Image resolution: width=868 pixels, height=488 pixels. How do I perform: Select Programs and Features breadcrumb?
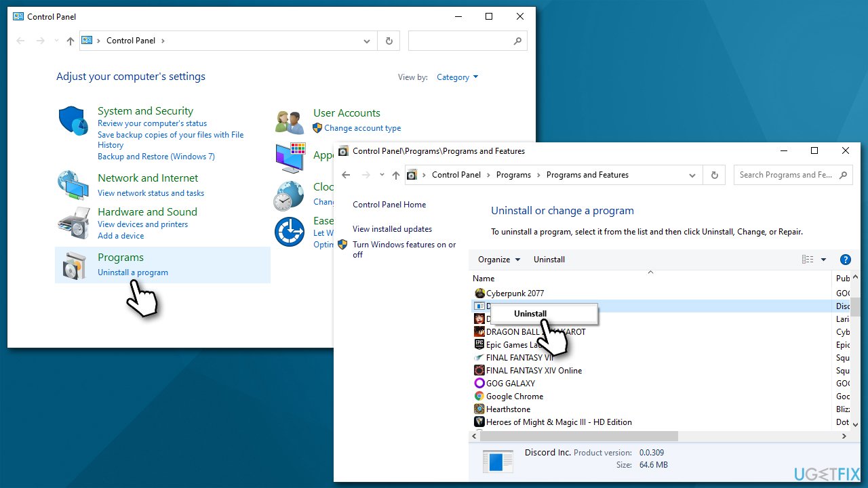[x=587, y=175]
